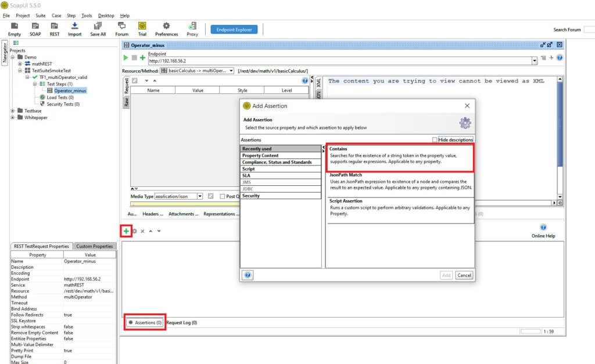595x364 pixels.
Task: Open the Proxy toolbar icon
Action: (x=192, y=26)
